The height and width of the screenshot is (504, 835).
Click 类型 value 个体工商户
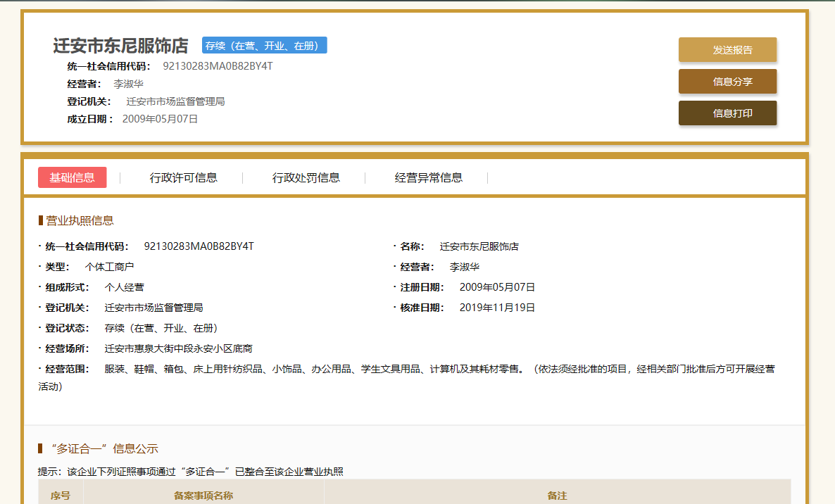(109, 267)
